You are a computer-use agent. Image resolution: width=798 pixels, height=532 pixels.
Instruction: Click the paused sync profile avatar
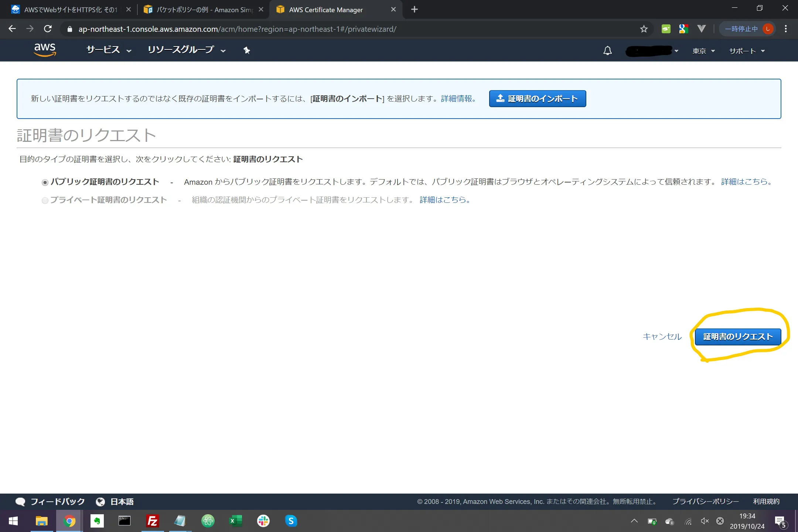768,29
